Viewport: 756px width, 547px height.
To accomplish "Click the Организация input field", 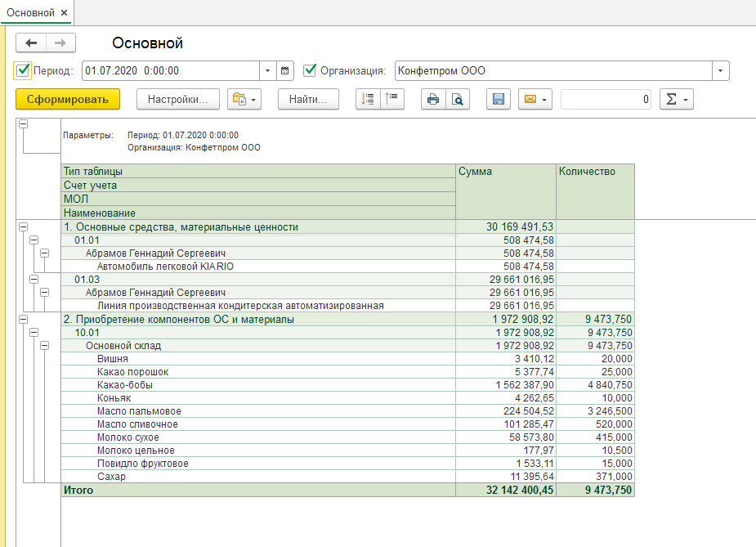I will tap(553, 71).
